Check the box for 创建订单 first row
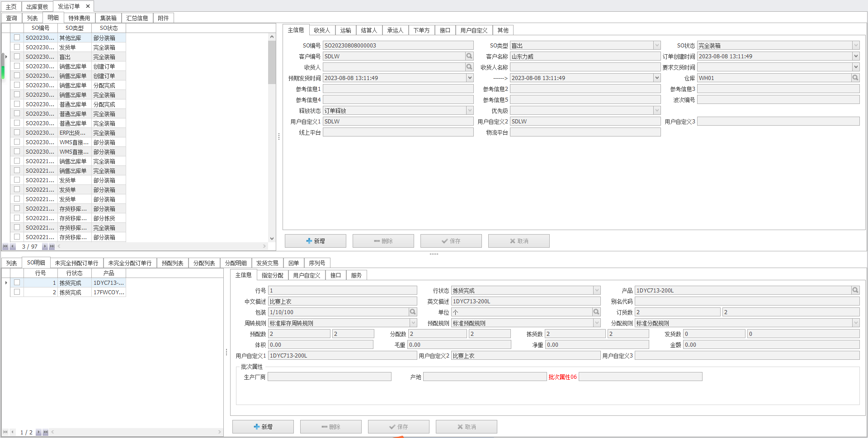The width and height of the screenshot is (868, 438). (x=17, y=66)
